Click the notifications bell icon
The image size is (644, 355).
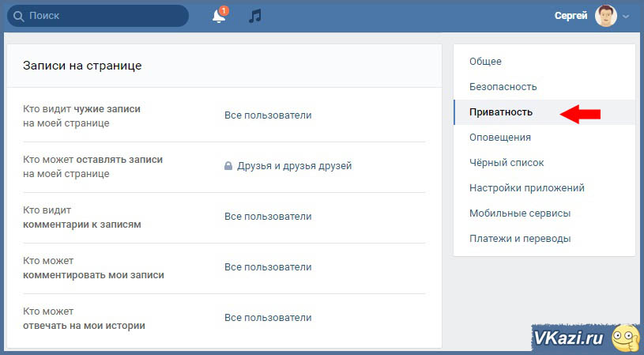(x=219, y=16)
